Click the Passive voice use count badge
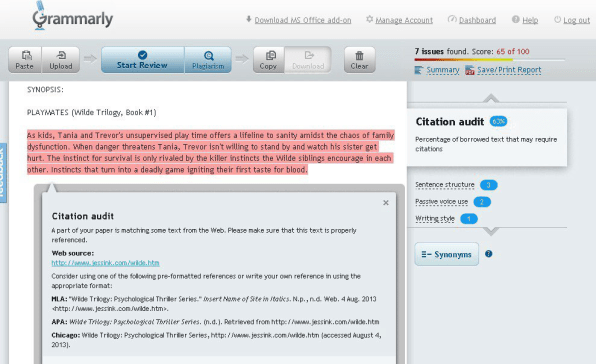The width and height of the screenshot is (596, 364). pos(482,202)
